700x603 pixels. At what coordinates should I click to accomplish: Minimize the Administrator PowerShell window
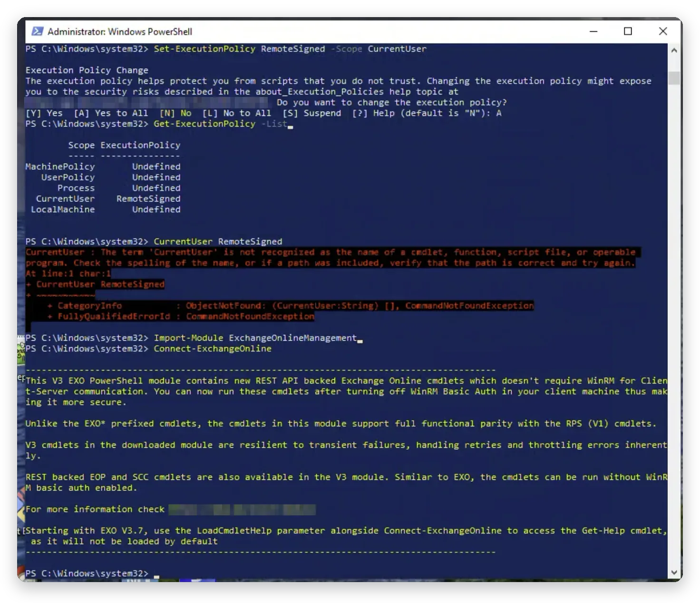click(x=593, y=31)
